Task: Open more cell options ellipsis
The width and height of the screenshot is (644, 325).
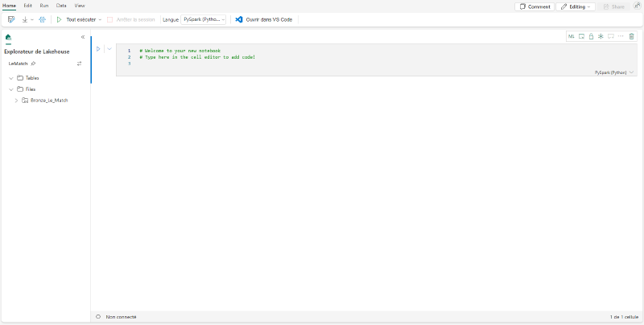Action: coord(621,36)
